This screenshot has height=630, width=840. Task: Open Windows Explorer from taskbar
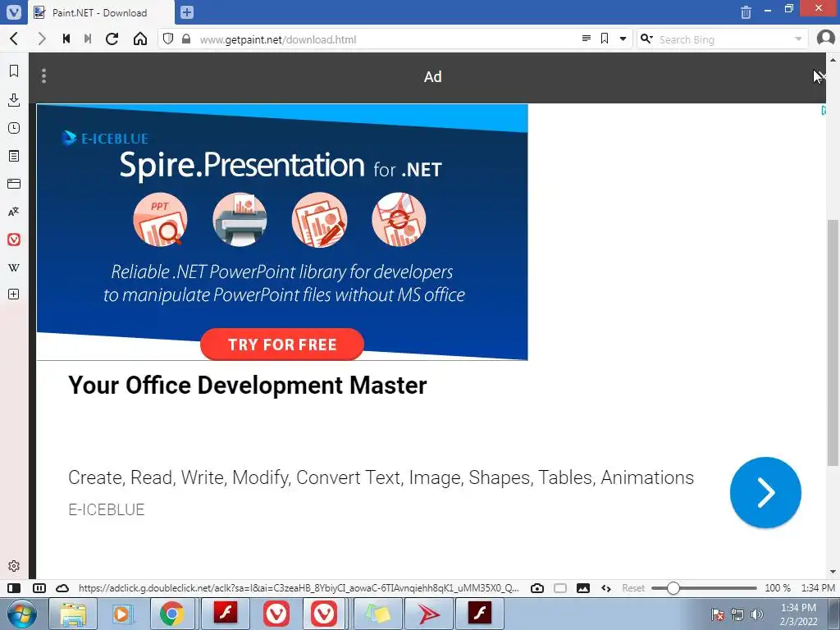point(73,614)
